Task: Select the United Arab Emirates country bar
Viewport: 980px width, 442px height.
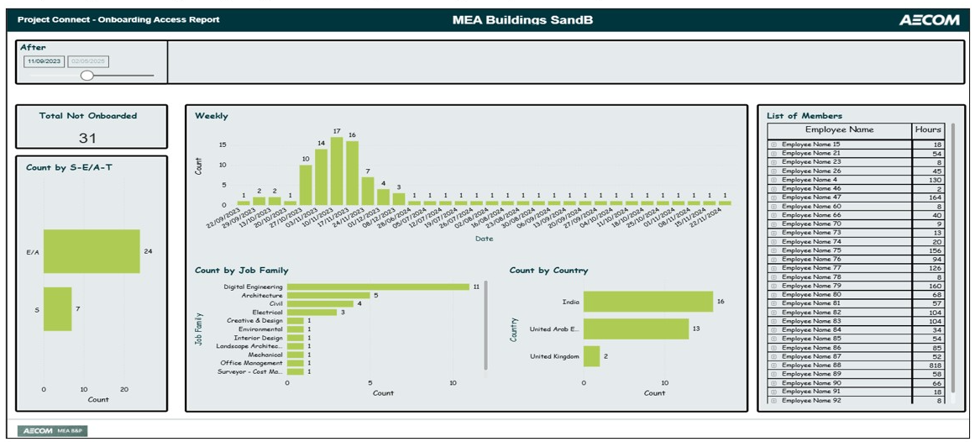Action: 637,329
